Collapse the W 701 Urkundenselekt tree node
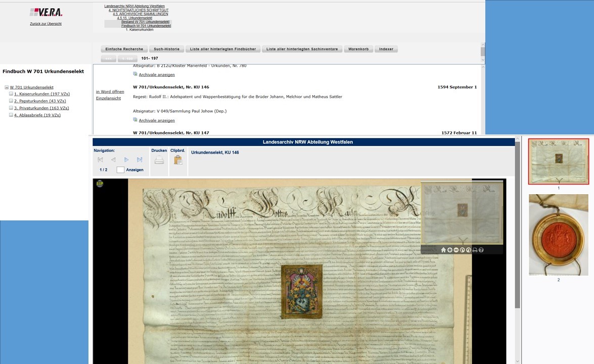 click(7, 87)
